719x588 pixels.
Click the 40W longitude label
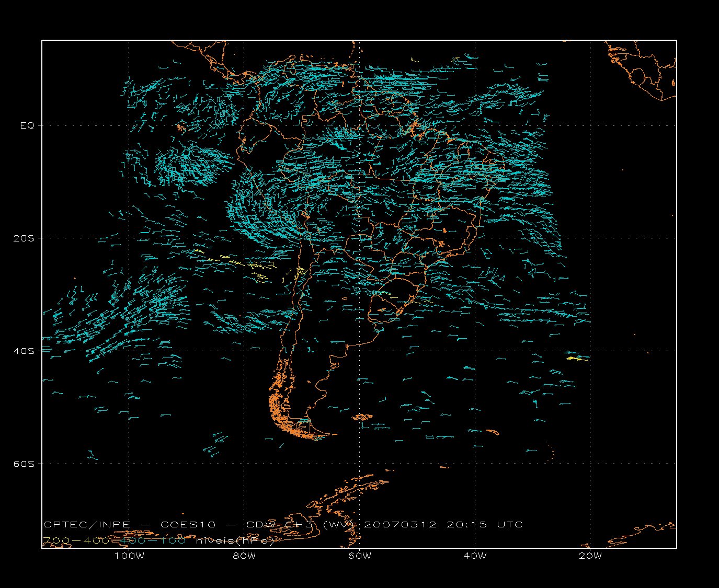click(475, 556)
